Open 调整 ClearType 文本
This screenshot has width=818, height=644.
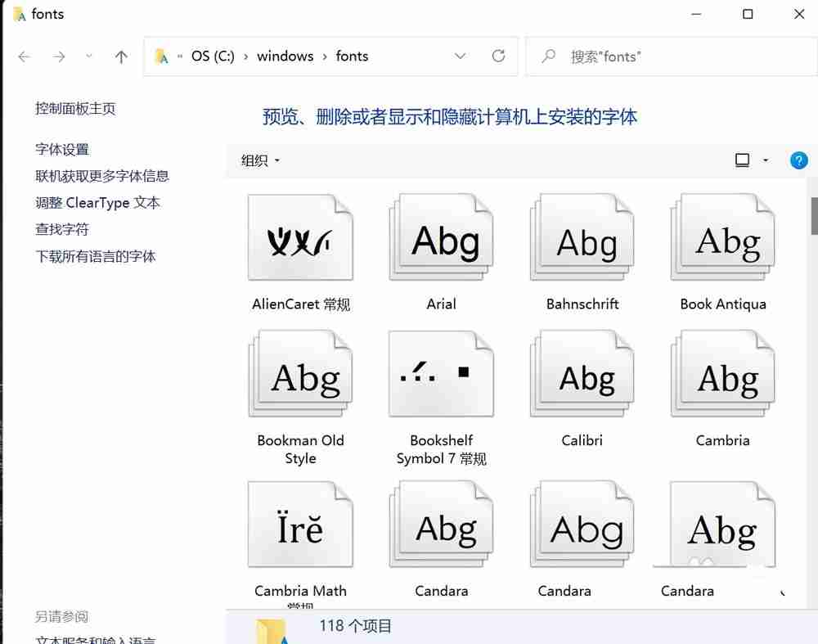97,203
